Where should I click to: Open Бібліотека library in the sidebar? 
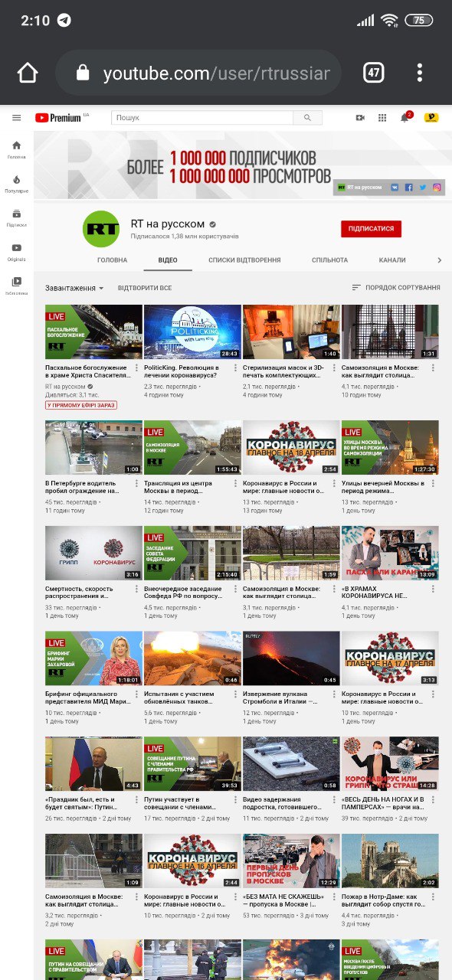(x=16, y=286)
